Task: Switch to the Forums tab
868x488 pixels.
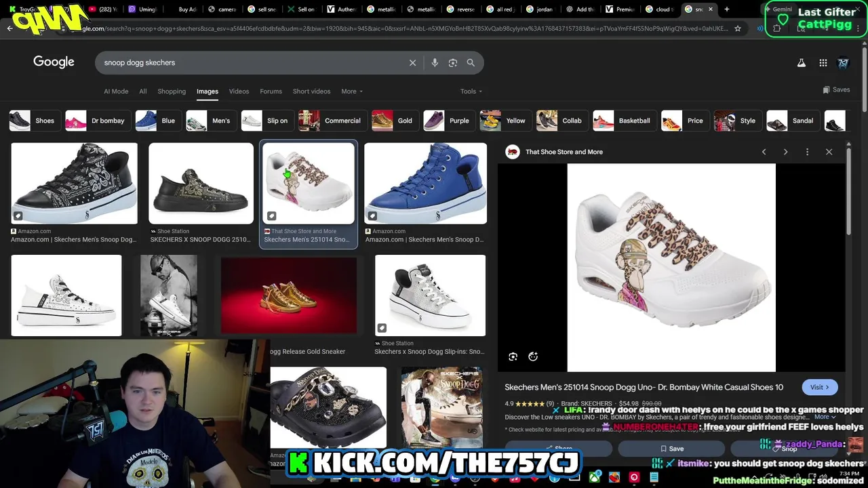Action: [271, 91]
